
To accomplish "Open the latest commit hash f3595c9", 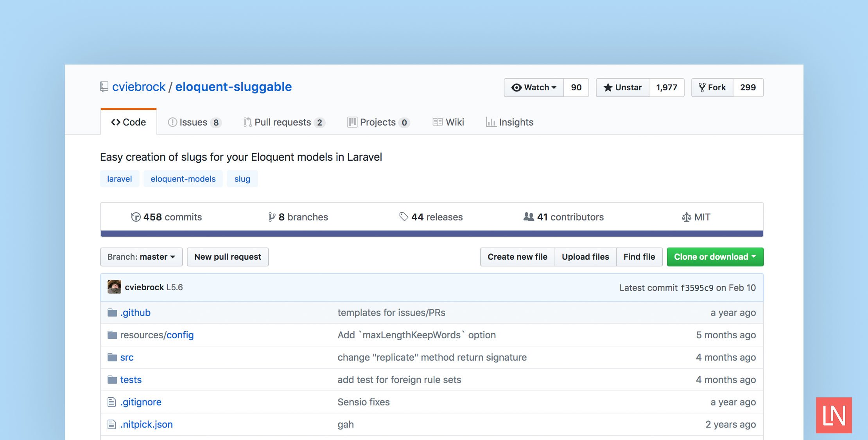I will click(697, 288).
